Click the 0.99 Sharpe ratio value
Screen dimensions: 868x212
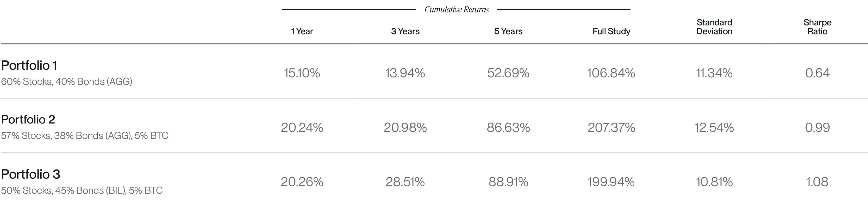pyautogui.click(x=817, y=127)
